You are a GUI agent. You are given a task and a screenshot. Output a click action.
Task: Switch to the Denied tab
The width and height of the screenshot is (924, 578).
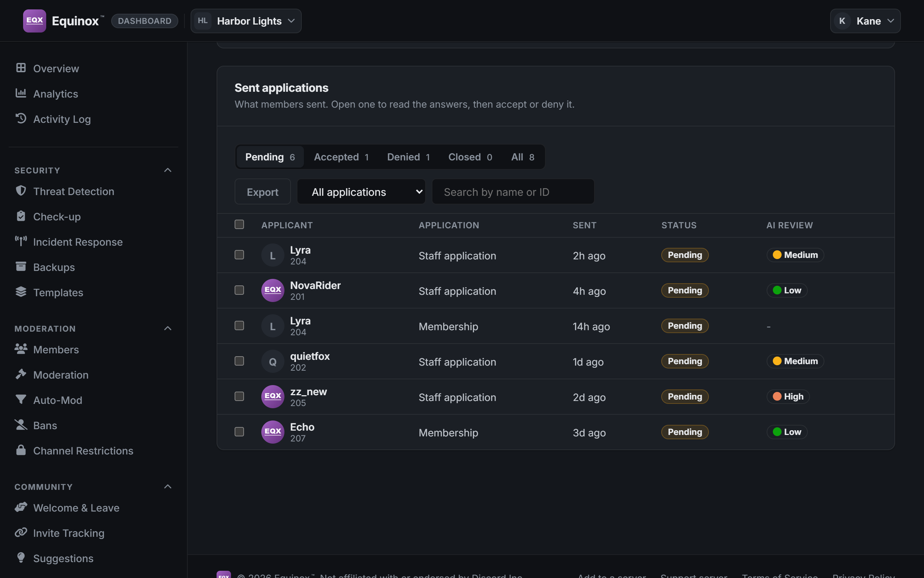tap(409, 157)
